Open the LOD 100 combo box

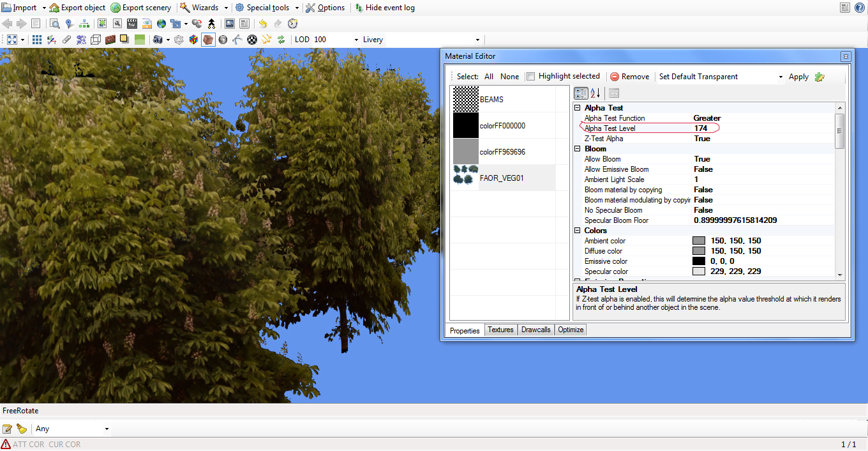click(336, 40)
